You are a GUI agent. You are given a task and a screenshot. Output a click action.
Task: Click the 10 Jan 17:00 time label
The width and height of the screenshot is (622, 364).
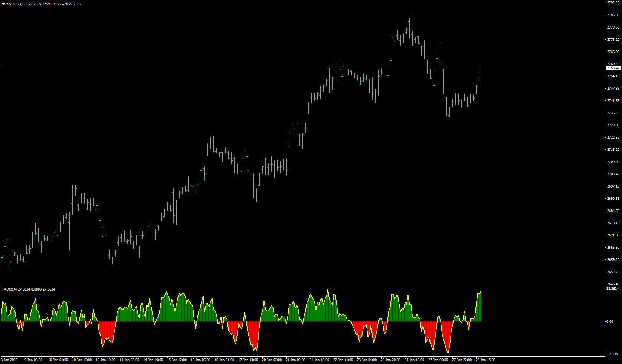(x=82, y=360)
